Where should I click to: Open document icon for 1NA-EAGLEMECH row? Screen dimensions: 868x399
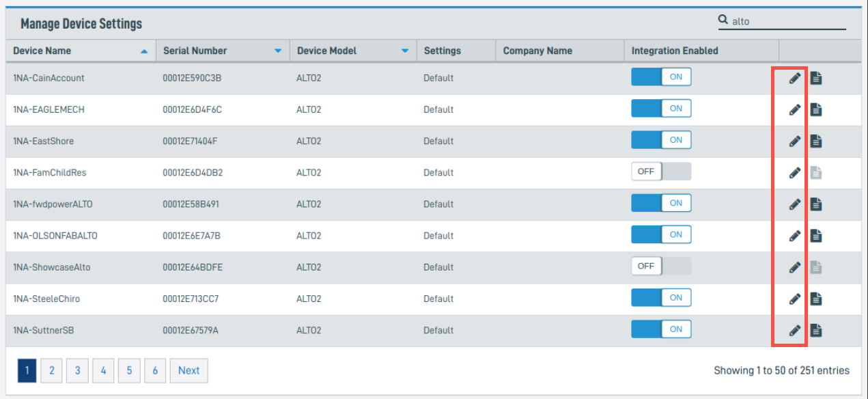tap(816, 109)
